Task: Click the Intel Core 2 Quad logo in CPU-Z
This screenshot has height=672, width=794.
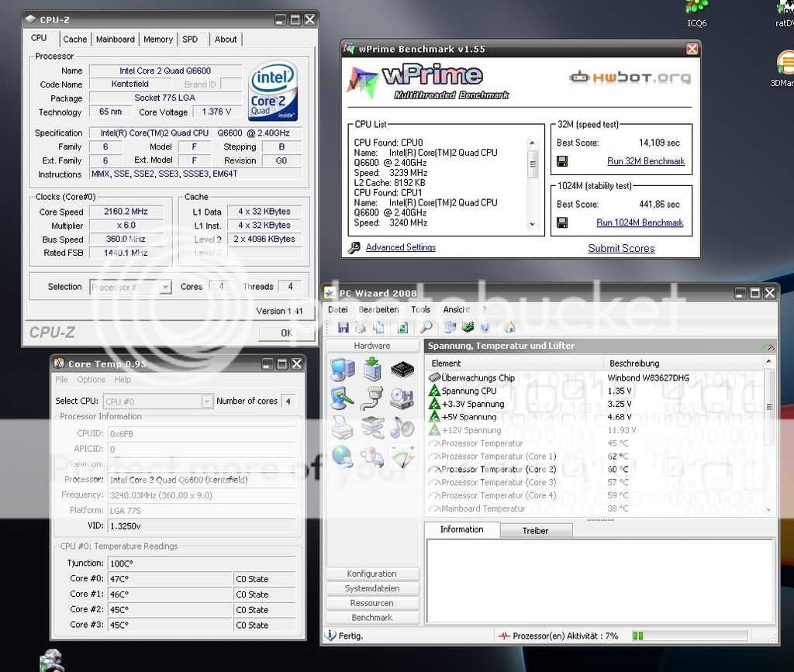Action: click(x=273, y=91)
